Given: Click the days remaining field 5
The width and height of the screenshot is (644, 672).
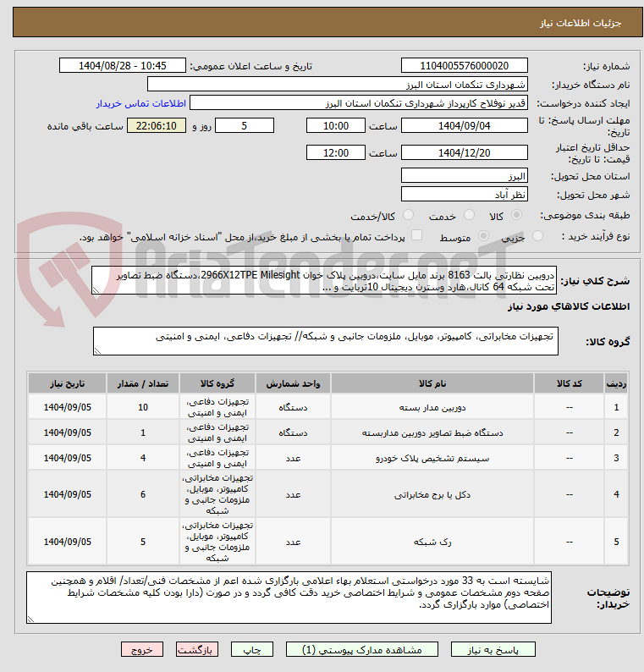Looking at the screenshot, I should (x=245, y=125).
